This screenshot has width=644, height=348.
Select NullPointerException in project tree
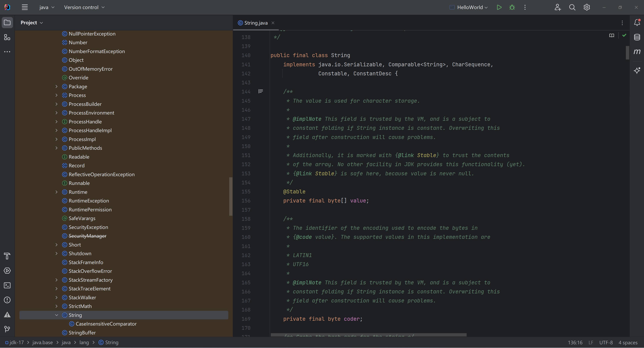click(92, 34)
